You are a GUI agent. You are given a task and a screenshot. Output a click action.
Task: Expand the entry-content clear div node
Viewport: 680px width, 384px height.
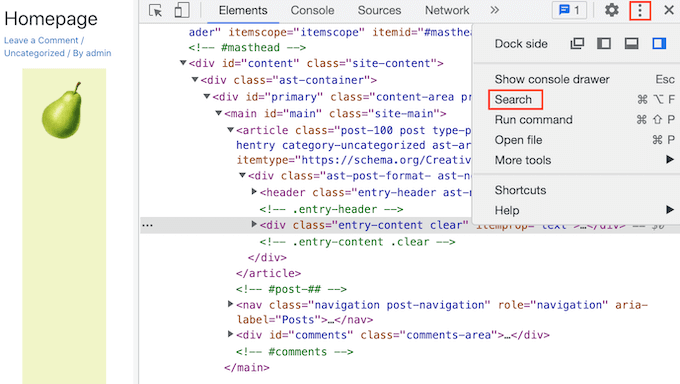[x=255, y=225]
